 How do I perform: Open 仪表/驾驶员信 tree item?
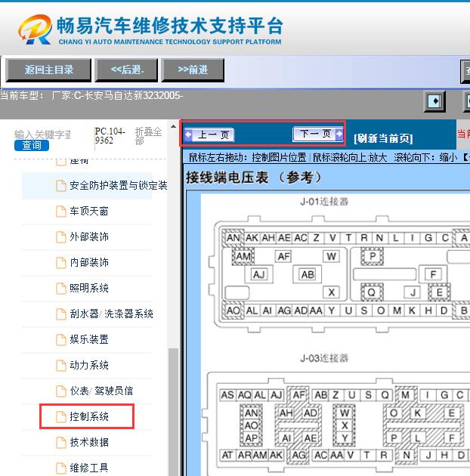click(101, 391)
